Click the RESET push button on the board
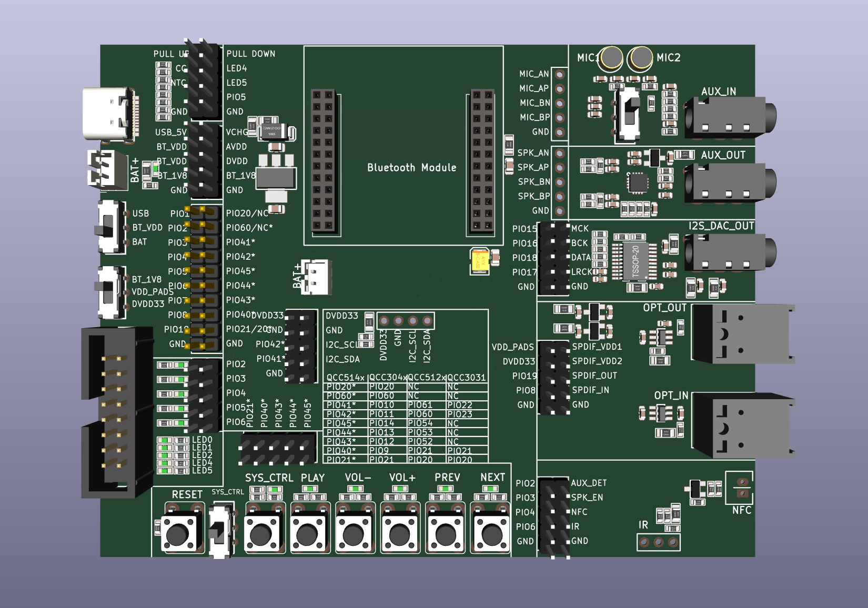 [182, 534]
